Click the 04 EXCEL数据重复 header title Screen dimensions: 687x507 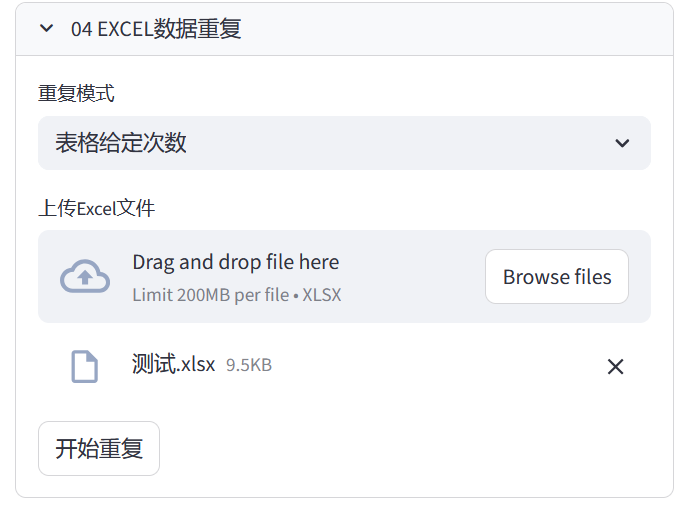coord(156,29)
